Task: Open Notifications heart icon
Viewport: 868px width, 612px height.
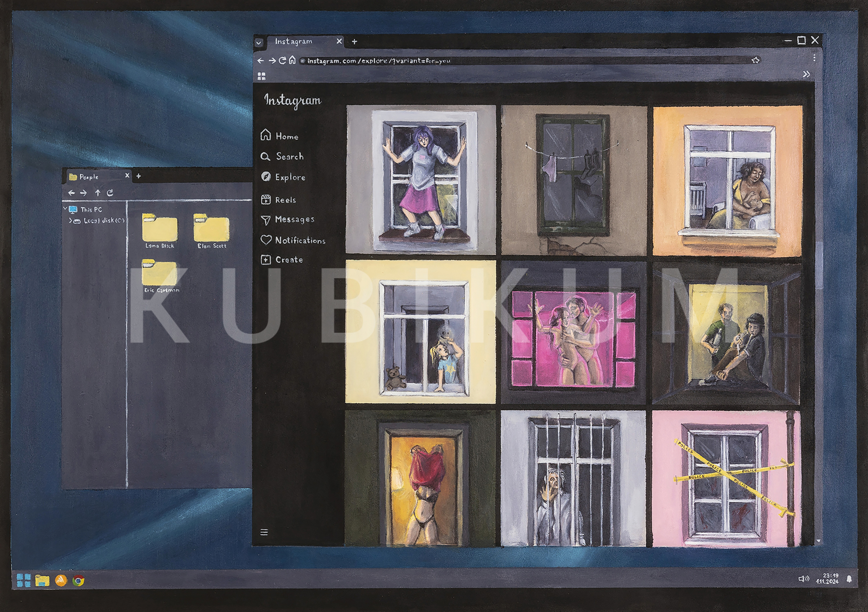Action: pyautogui.click(x=266, y=240)
